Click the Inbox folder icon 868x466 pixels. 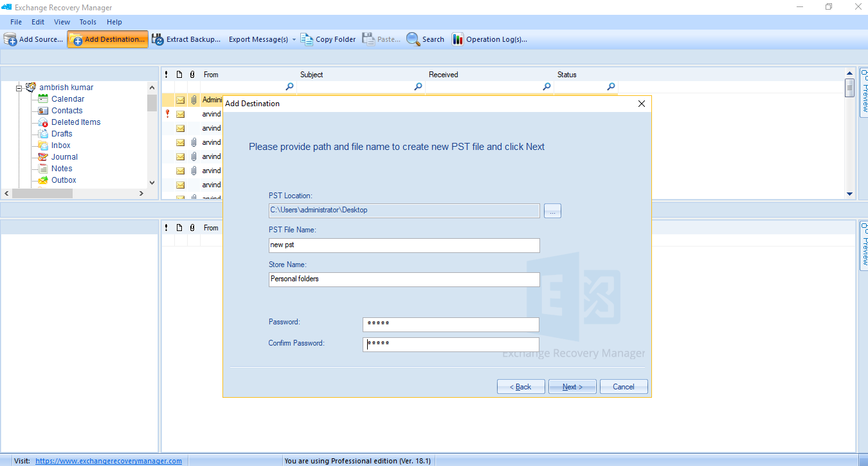(x=43, y=145)
